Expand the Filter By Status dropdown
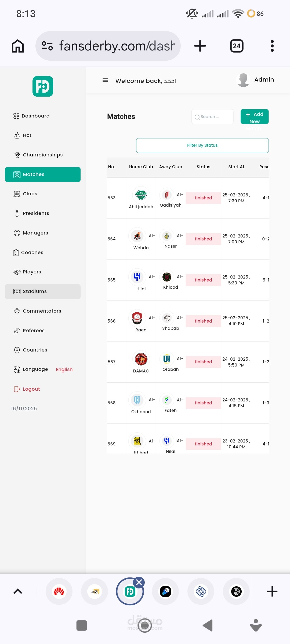This screenshot has width=290, height=644. (202, 145)
